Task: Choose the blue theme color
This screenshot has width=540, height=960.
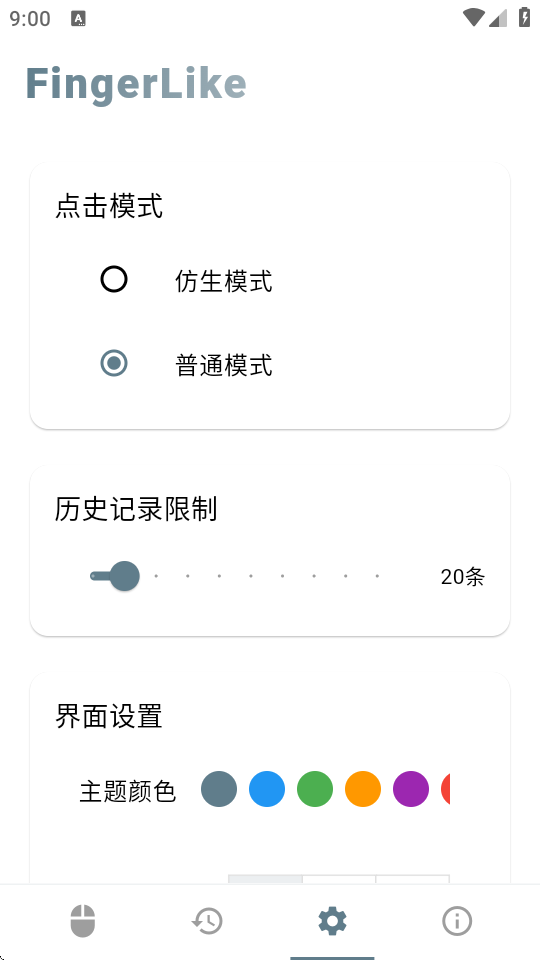Action: [x=267, y=789]
